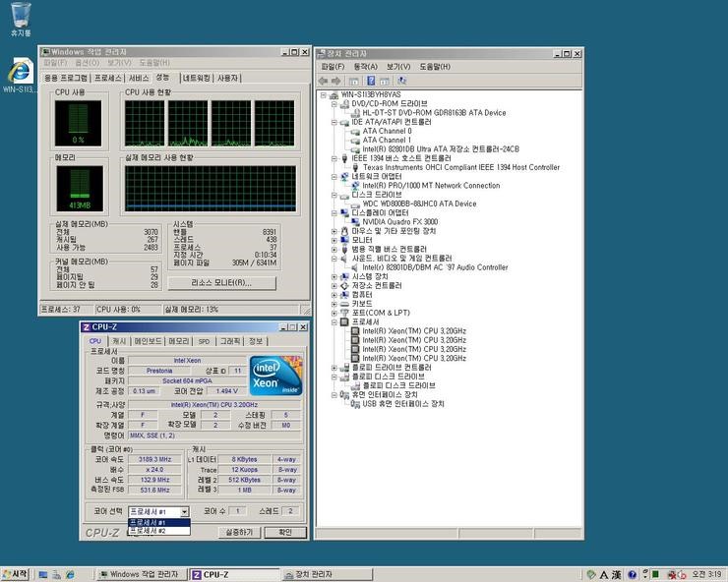Open the 코어 선택 dropdown arrow in CPU-Z
Viewport: 728px width, 582px height.
click(x=184, y=511)
